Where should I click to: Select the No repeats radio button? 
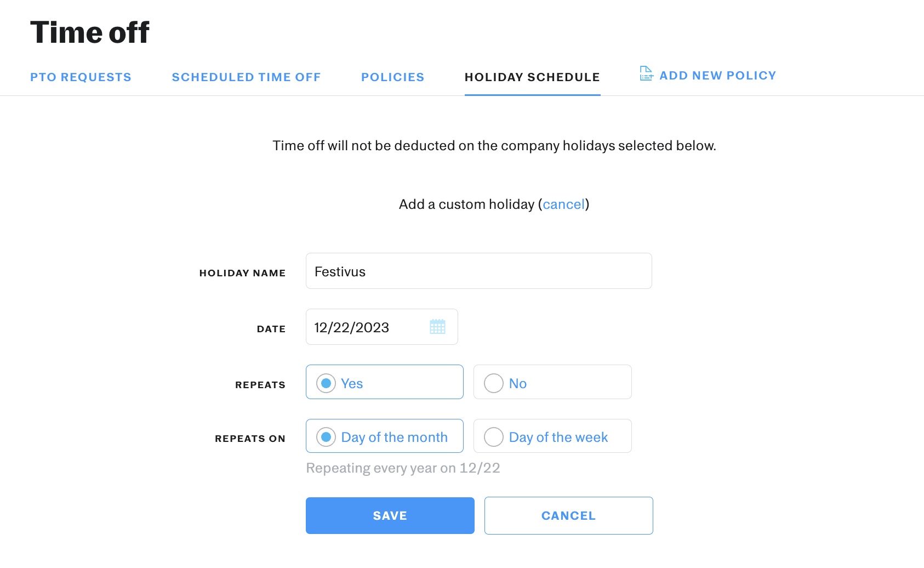tap(494, 383)
